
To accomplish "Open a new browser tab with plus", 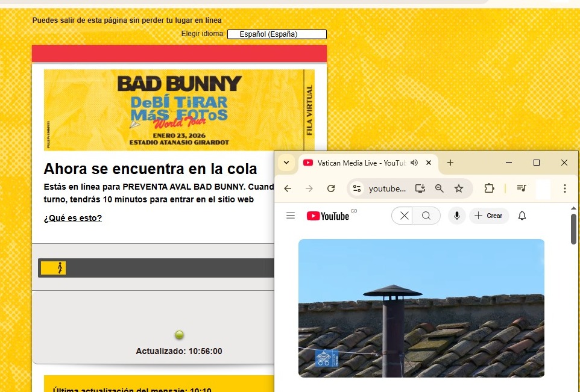I will point(450,163).
